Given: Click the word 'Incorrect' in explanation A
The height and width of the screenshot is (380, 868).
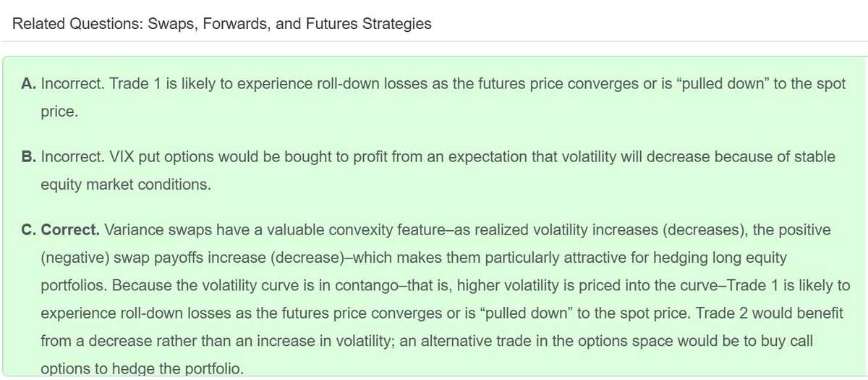Looking at the screenshot, I should 70,84.
